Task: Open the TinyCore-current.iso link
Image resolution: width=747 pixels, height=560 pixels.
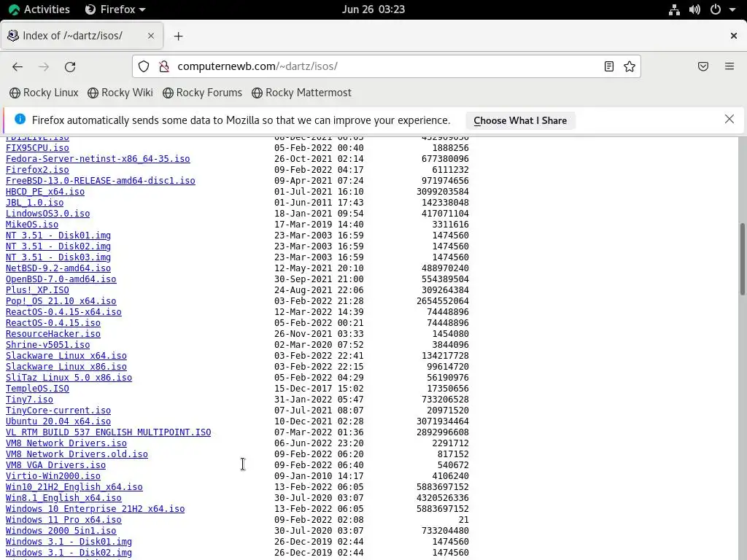Action: click(x=58, y=411)
